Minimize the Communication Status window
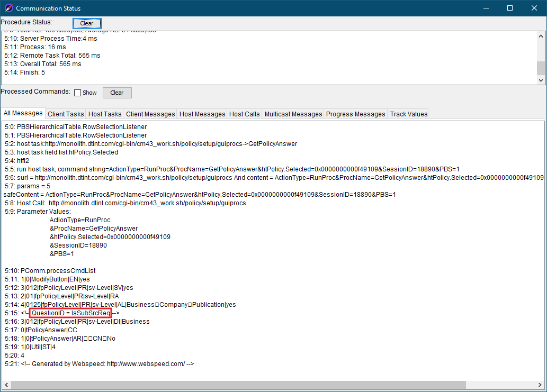 click(x=486, y=8)
